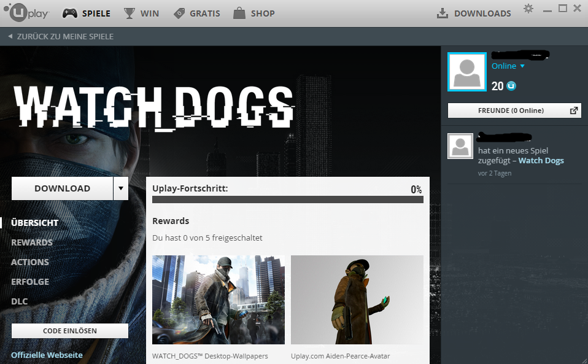Click the back arrow before Zurück
The width and height of the screenshot is (588, 364).
click(x=10, y=36)
